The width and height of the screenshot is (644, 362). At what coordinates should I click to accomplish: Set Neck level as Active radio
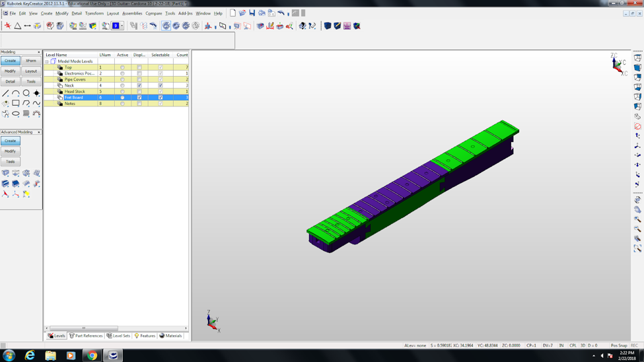[122, 85]
